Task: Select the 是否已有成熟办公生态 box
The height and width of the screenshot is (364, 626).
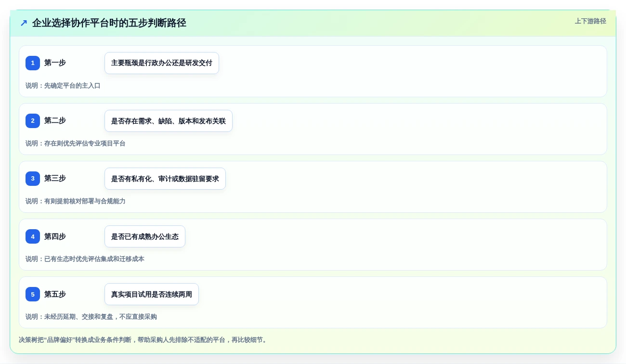Action: tap(145, 236)
